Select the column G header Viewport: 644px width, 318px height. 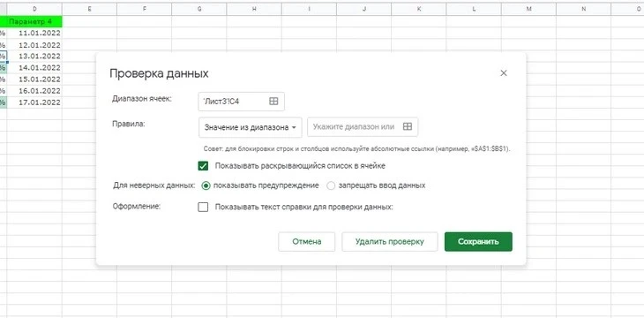(199, 9)
